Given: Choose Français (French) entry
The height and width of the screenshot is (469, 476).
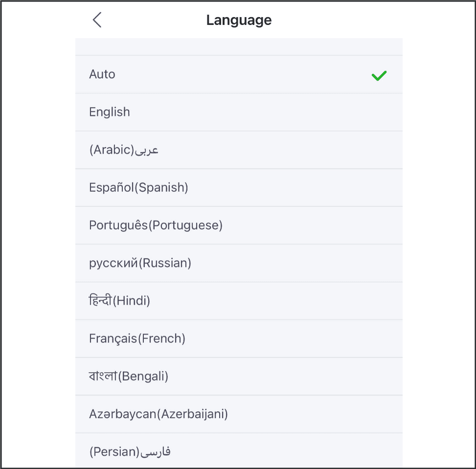Looking at the screenshot, I should 239,339.
